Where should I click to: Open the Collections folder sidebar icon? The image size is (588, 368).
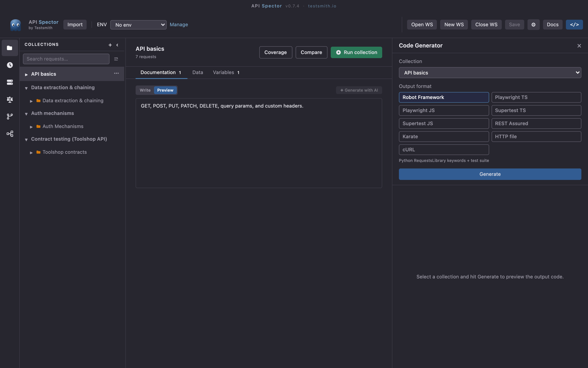pyautogui.click(x=10, y=48)
